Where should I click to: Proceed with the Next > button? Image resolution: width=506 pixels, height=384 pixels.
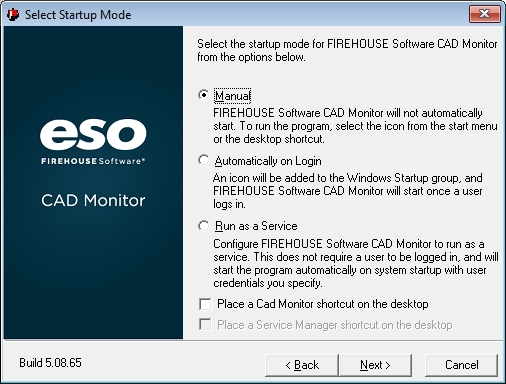click(x=375, y=365)
